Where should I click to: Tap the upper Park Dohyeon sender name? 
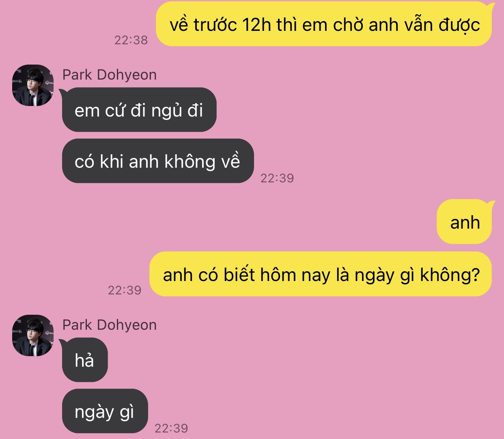pyautogui.click(x=110, y=75)
